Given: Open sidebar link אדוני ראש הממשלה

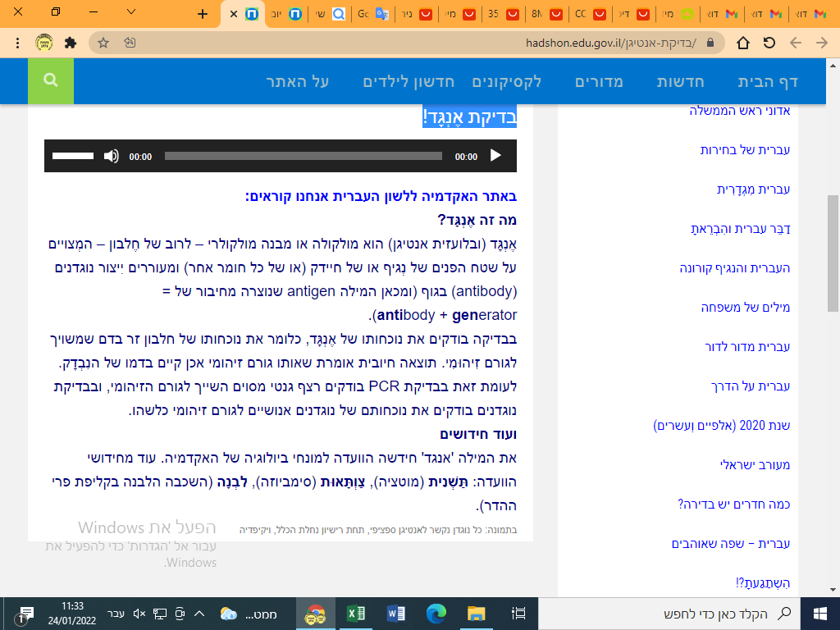Looking at the screenshot, I should [x=740, y=111].
